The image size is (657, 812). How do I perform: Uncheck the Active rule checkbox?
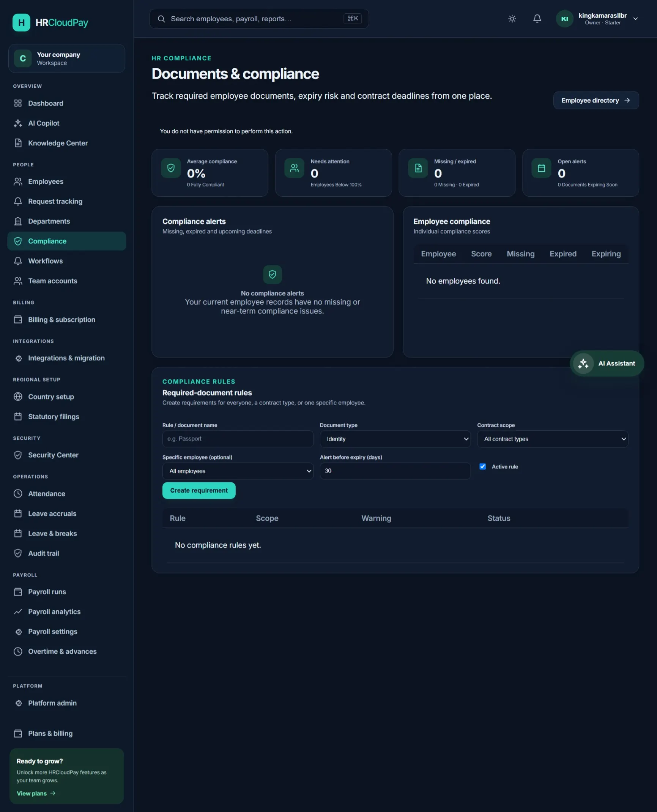pos(482,466)
